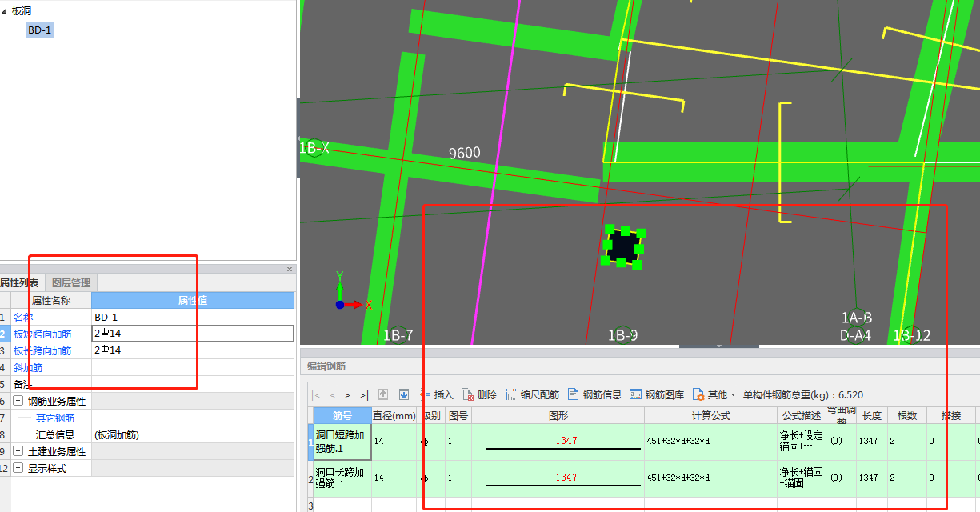Edit the 名称 value BD-1
980x512 pixels.
pos(193,317)
